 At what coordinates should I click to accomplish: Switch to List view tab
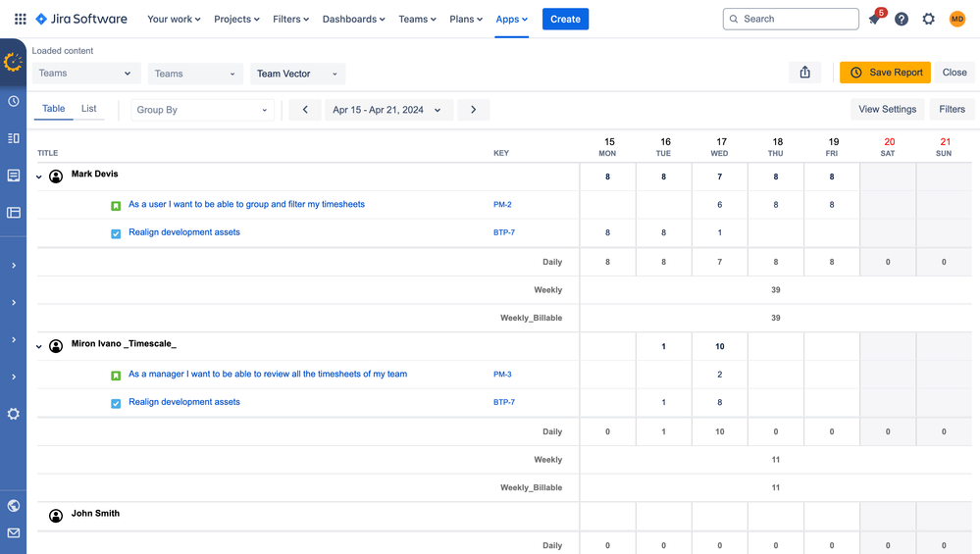tap(88, 109)
